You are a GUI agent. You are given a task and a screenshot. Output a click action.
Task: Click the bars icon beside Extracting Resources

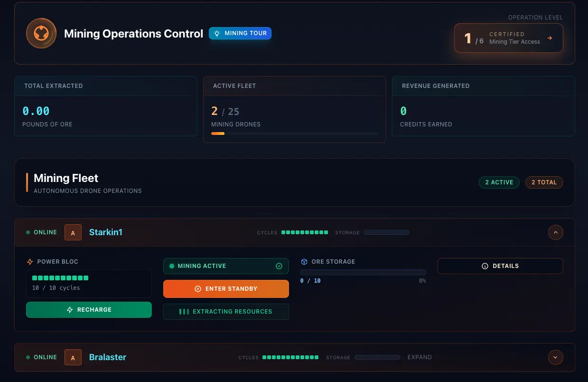184,312
